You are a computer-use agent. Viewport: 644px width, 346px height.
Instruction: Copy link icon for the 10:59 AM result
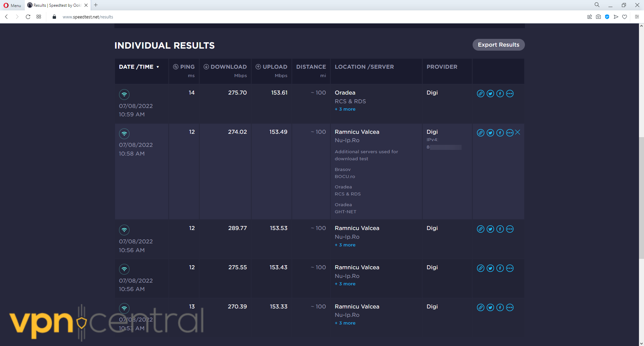(480, 94)
